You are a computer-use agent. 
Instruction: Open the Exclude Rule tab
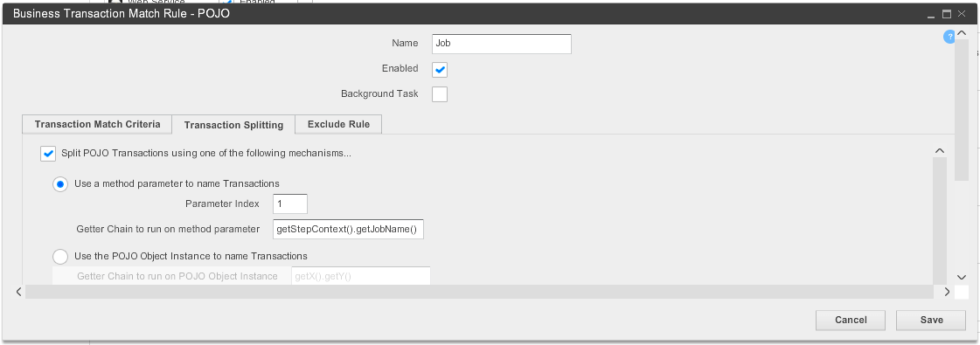click(338, 124)
